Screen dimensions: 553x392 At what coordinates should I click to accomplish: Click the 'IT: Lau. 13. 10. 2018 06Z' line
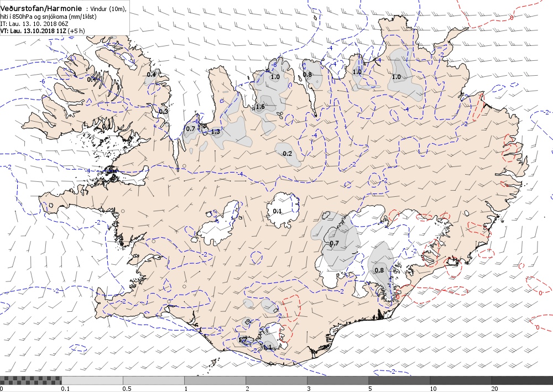(x=34, y=24)
